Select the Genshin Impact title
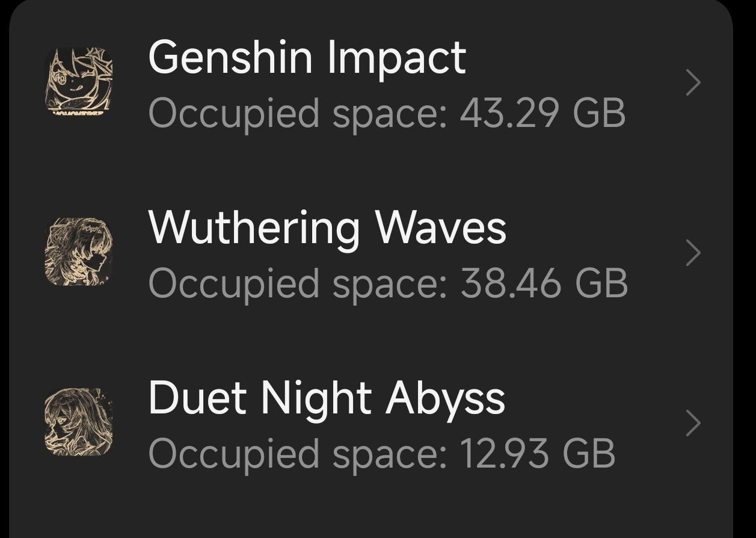Image resolution: width=756 pixels, height=538 pixels. [307, 58]
